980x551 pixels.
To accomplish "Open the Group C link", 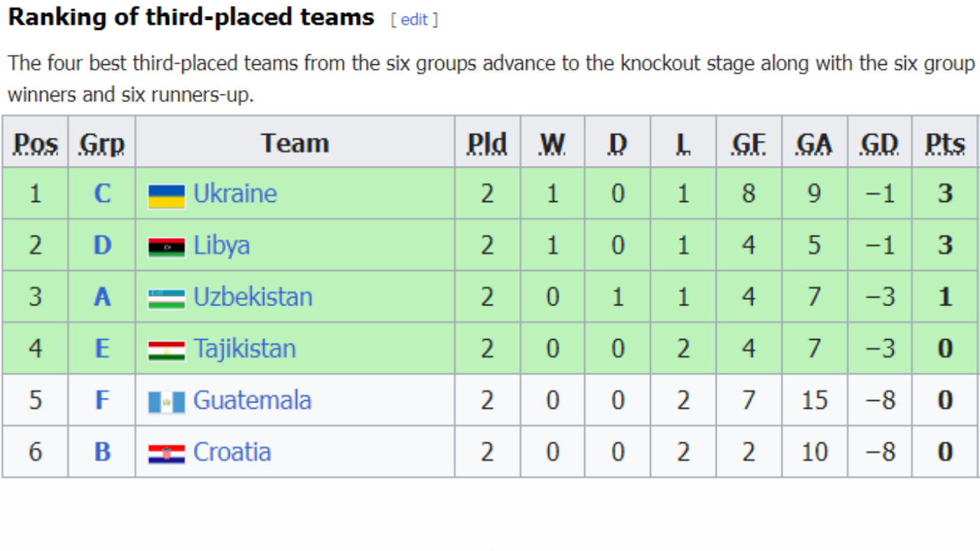I will coord(102,194).
